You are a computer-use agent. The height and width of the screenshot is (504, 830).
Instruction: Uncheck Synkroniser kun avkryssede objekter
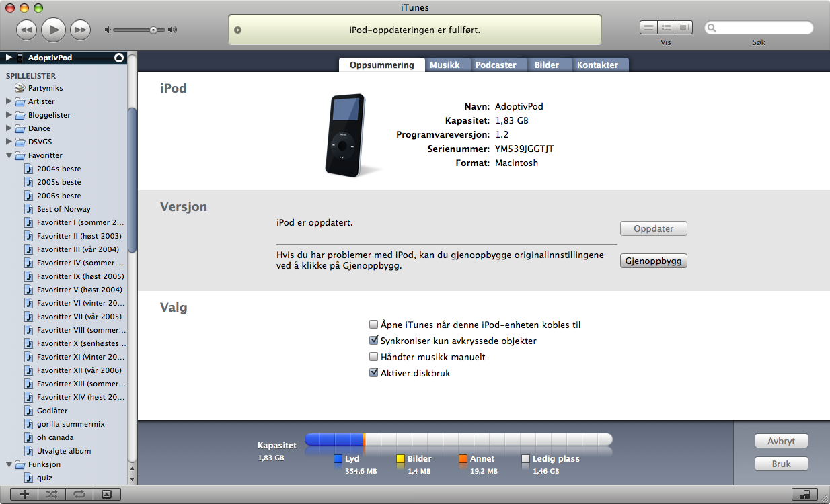(x=374, y=341)
